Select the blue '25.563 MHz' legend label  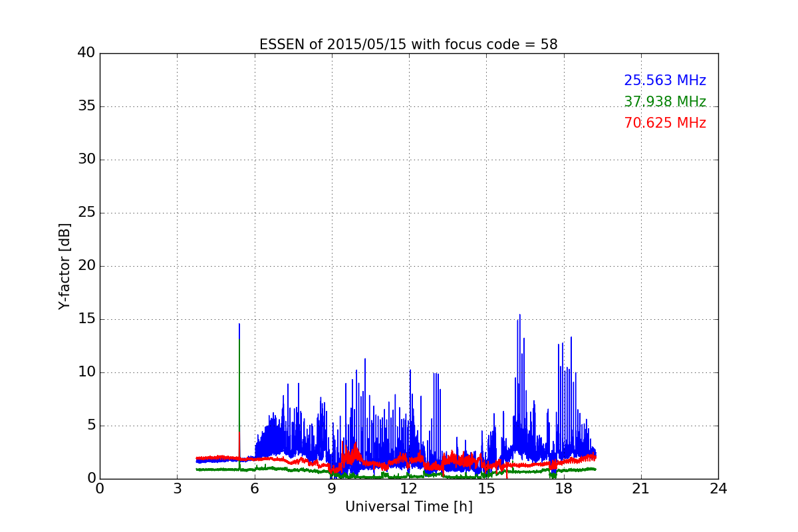coord(665,80)
